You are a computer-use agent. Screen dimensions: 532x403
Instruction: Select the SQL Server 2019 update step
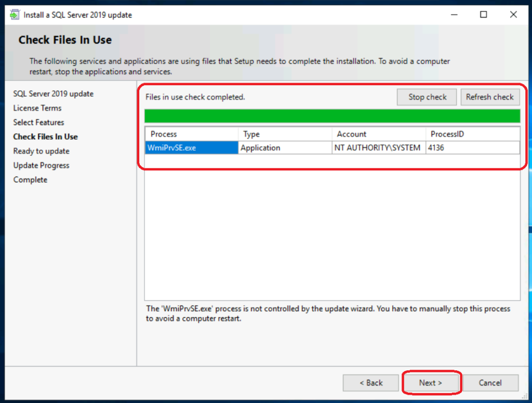pos(54,93)
